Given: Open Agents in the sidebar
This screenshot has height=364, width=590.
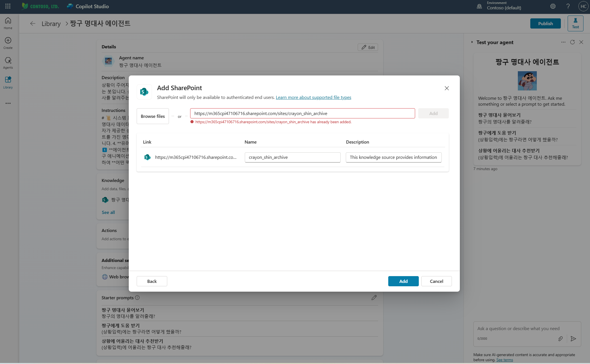Looking at the screenshot, I should tap(8, 63).
